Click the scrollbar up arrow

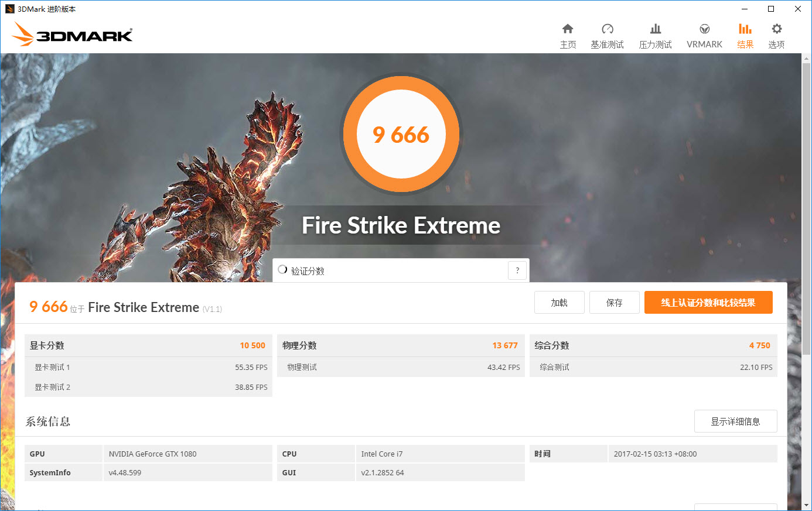coord(807,57)
